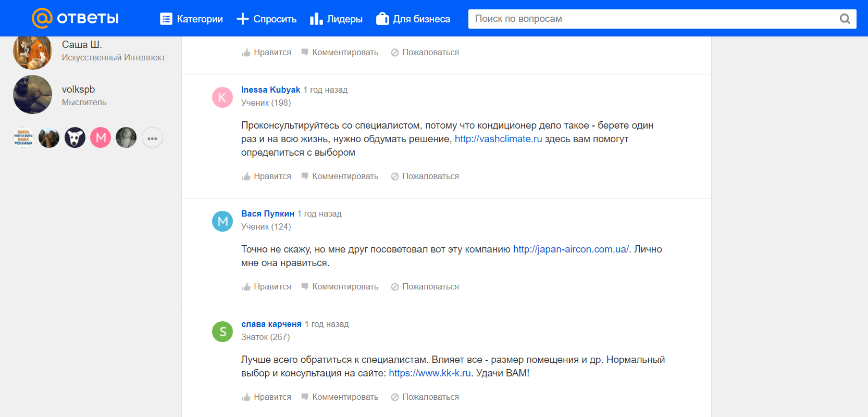Viewport: 868px width, 417px height.
Task: Open слава карченя's green S avatar
Action: coord(222,332)
